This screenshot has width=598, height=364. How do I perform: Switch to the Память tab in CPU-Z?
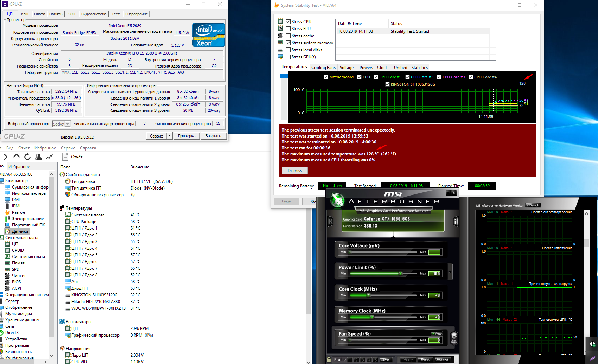[x=56, y=14]
